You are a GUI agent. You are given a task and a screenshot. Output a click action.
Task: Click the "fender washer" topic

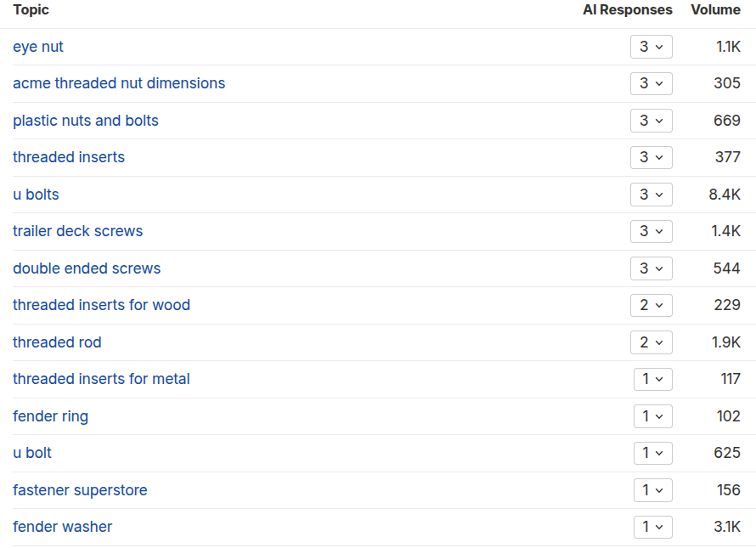coord(63,527)
